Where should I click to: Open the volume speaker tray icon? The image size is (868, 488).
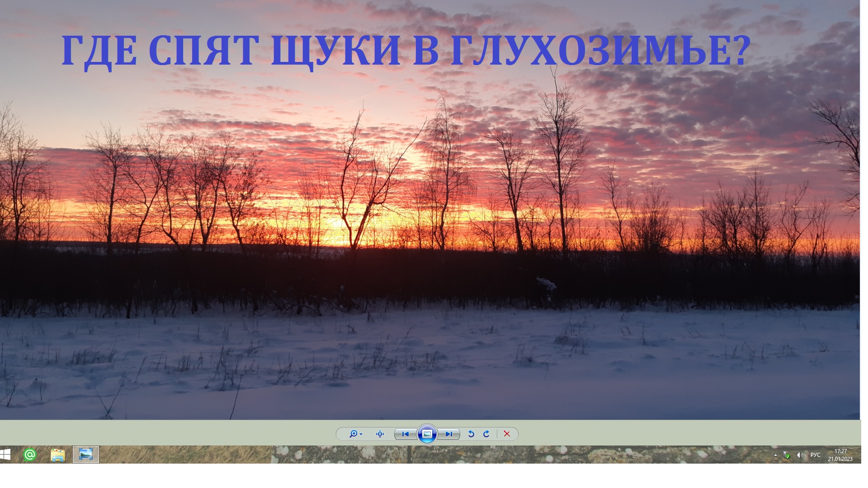click(x=800, y=455)
